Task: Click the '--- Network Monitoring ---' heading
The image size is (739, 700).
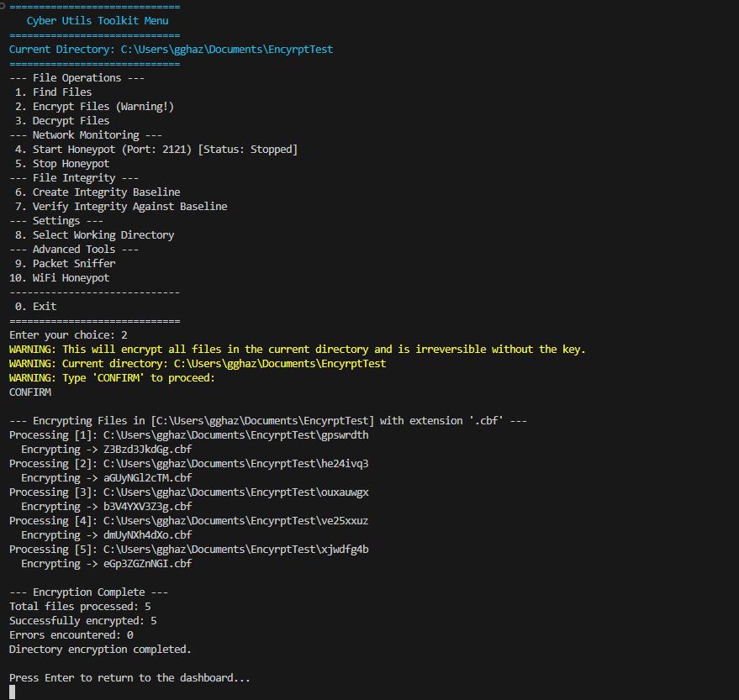Action: [86, 135]
